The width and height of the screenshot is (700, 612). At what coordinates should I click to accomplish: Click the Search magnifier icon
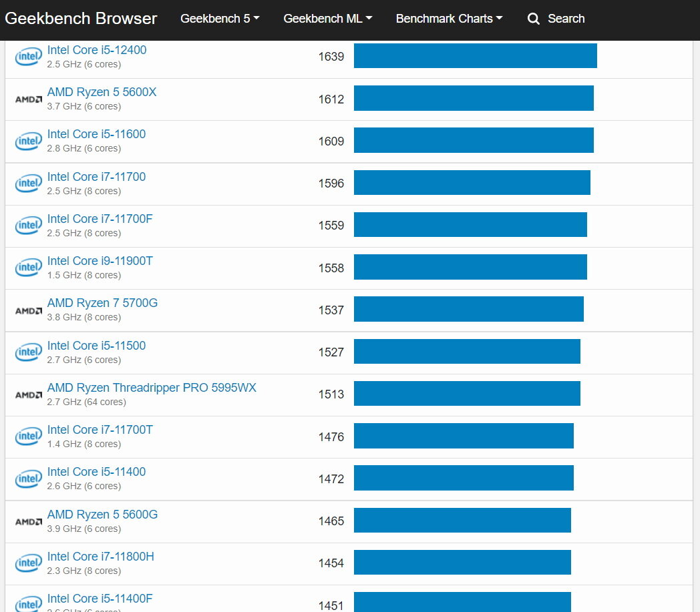[534, 19]
